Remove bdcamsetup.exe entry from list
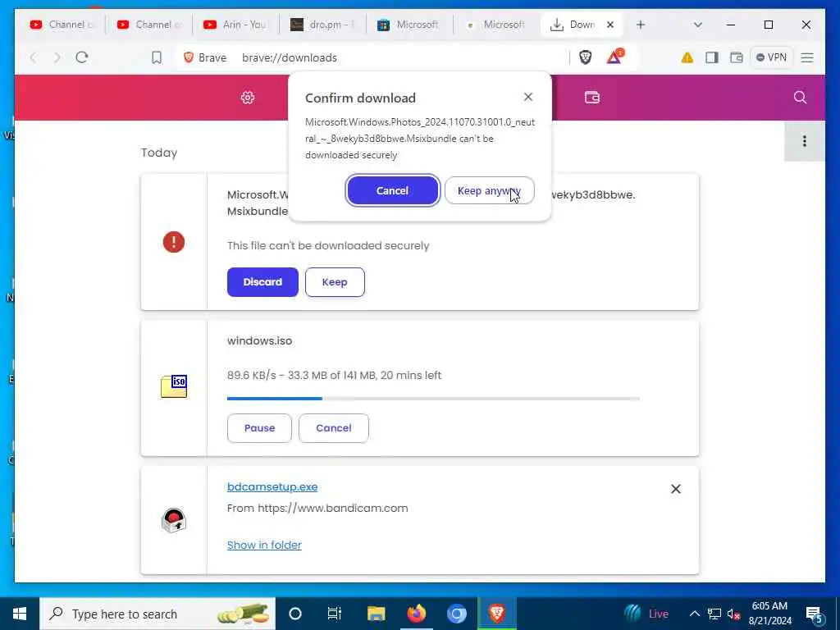This screenshot has width=840, height=630. tap(676, 489)
